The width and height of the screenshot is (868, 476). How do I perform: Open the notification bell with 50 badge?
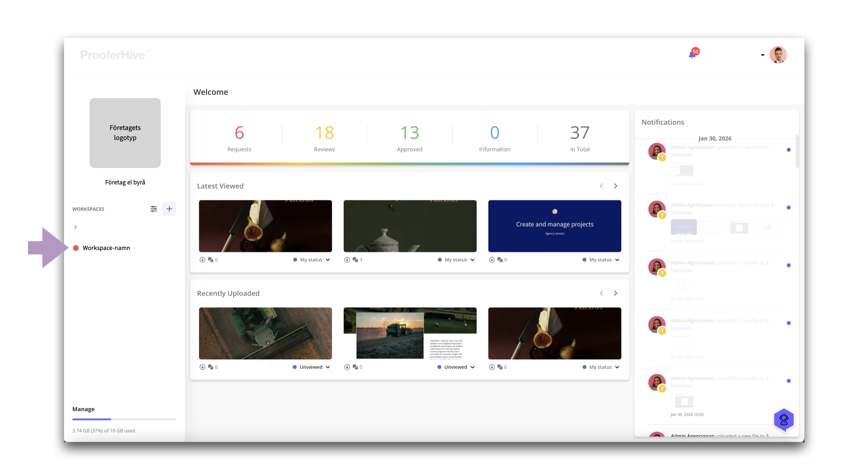pos(692,55)
